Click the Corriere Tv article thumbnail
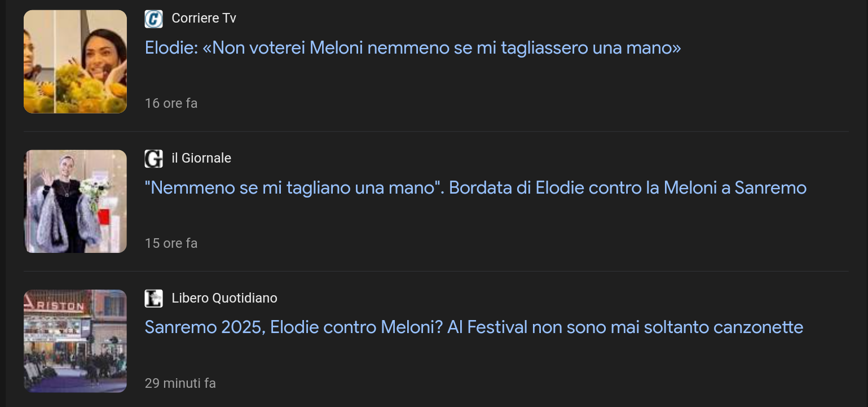This screenshot has width=868, height=407. 75,62
